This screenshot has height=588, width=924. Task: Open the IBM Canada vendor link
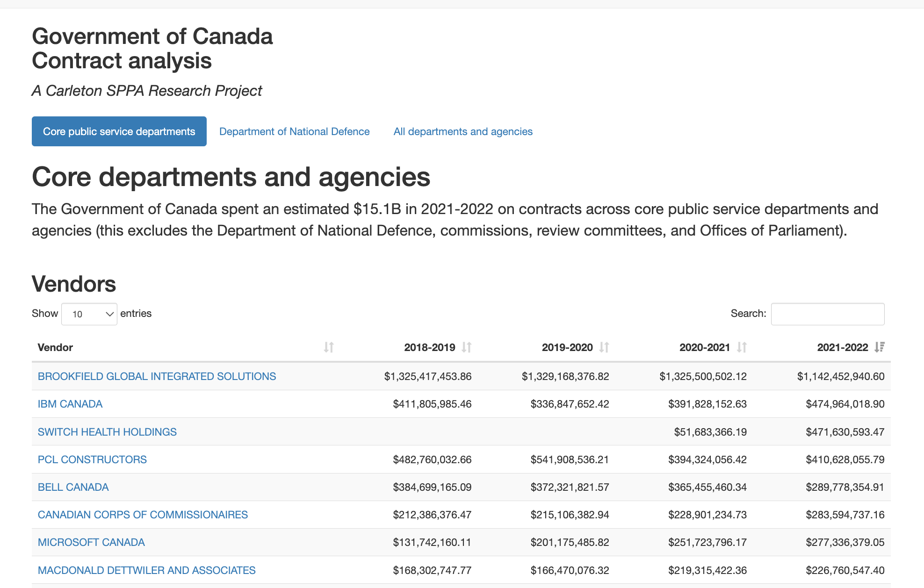click(x=70, y=404)
